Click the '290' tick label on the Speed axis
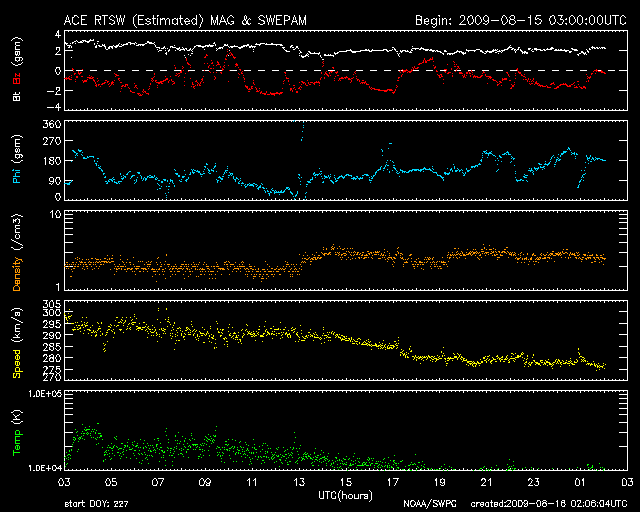 coord(52,335)
